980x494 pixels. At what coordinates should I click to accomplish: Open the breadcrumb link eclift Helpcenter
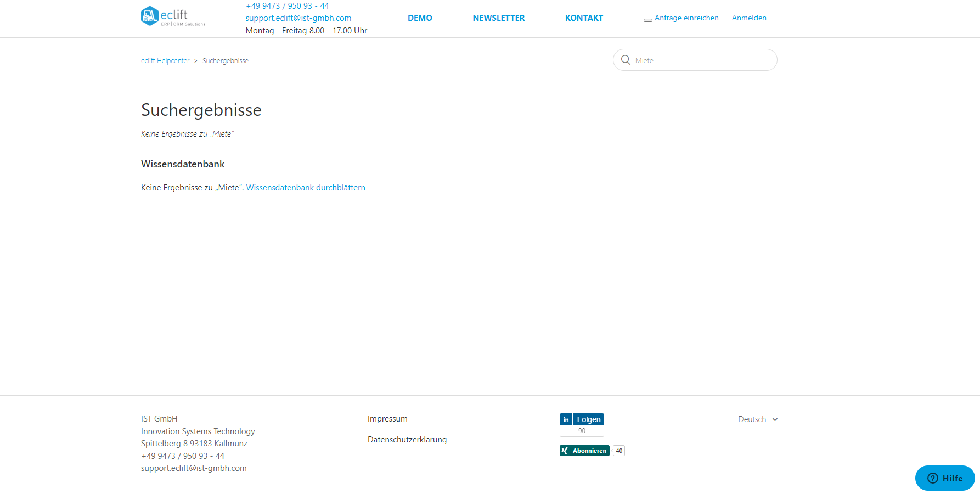pos(165,60)
